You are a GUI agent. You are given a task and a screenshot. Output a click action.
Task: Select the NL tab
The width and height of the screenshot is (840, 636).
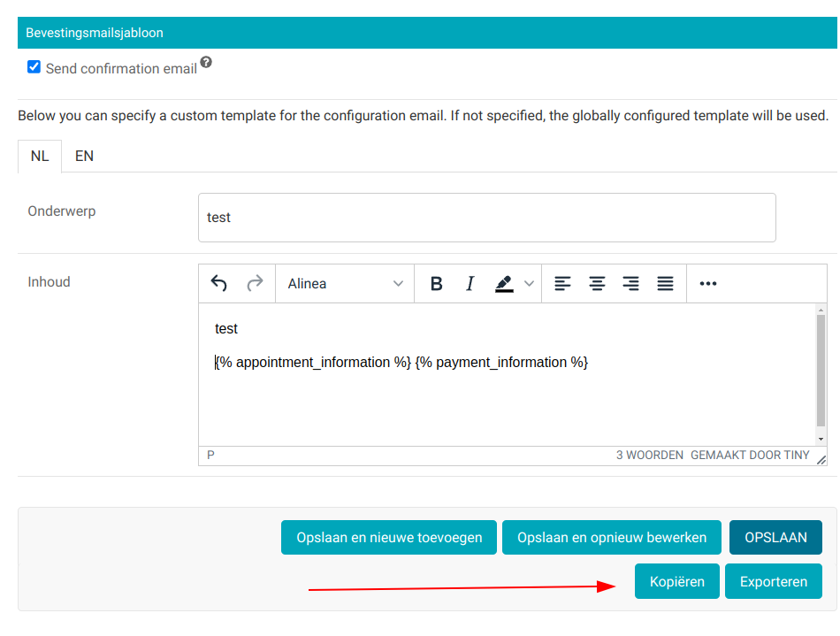coord(40,156)
